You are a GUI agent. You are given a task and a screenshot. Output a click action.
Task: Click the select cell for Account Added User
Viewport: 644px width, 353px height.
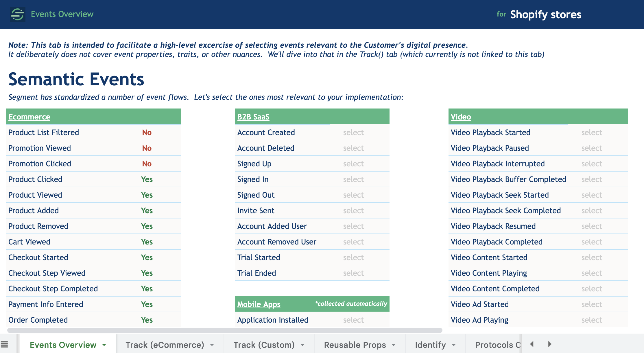click(353, 226)
